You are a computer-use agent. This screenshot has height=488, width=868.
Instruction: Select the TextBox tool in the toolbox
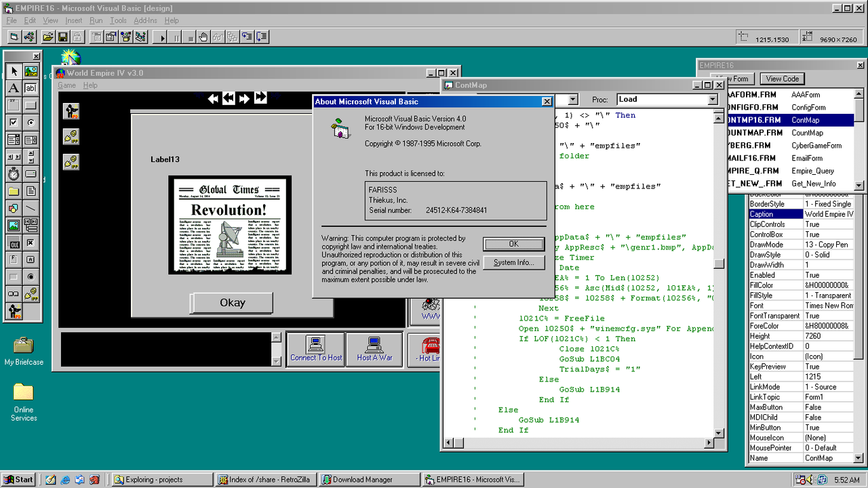[31, 88]
